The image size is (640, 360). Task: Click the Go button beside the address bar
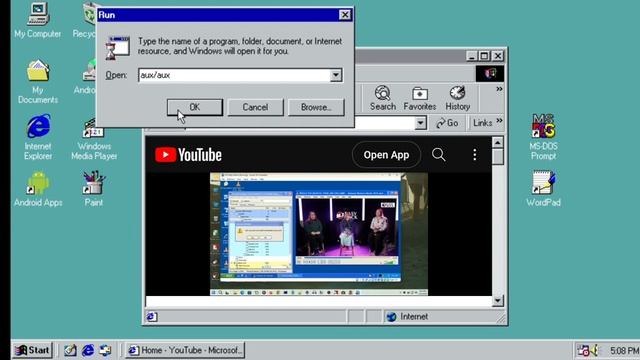(x=447, y=123)
